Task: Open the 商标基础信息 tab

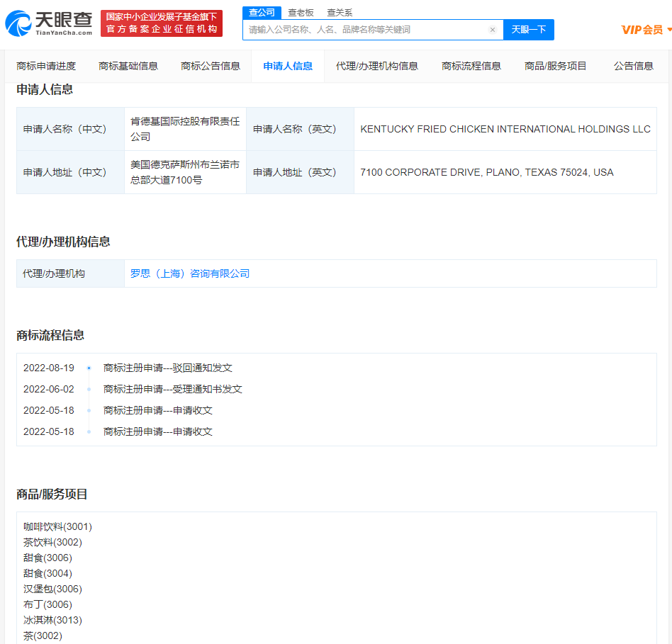Action: coord(128,65)
